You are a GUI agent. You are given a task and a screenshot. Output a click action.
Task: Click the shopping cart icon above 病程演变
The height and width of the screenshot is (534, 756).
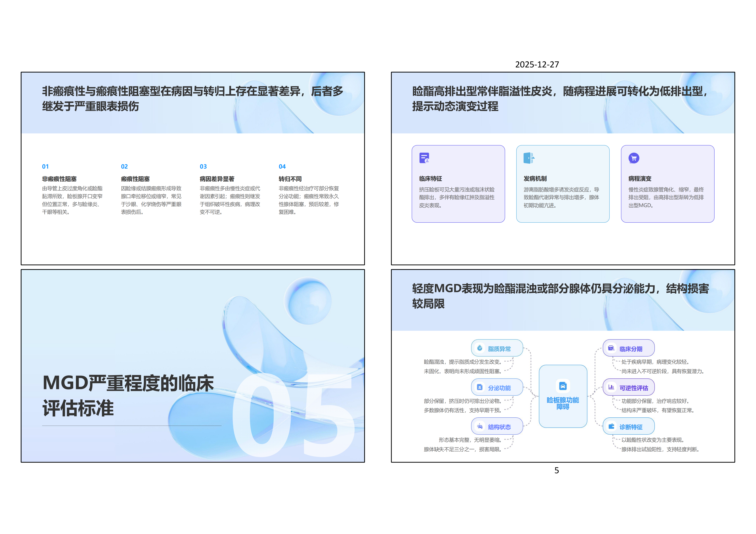tap(634, 158)
